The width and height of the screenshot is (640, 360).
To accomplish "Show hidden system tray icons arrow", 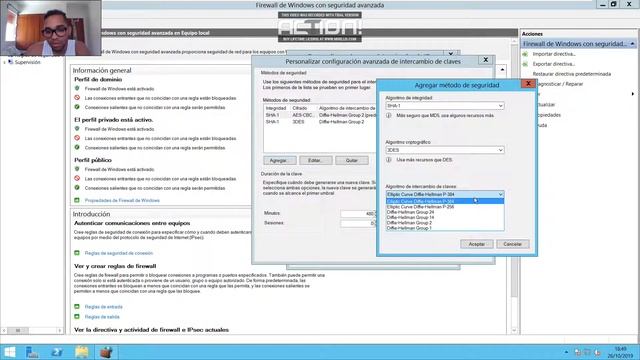I will point(566,352).
